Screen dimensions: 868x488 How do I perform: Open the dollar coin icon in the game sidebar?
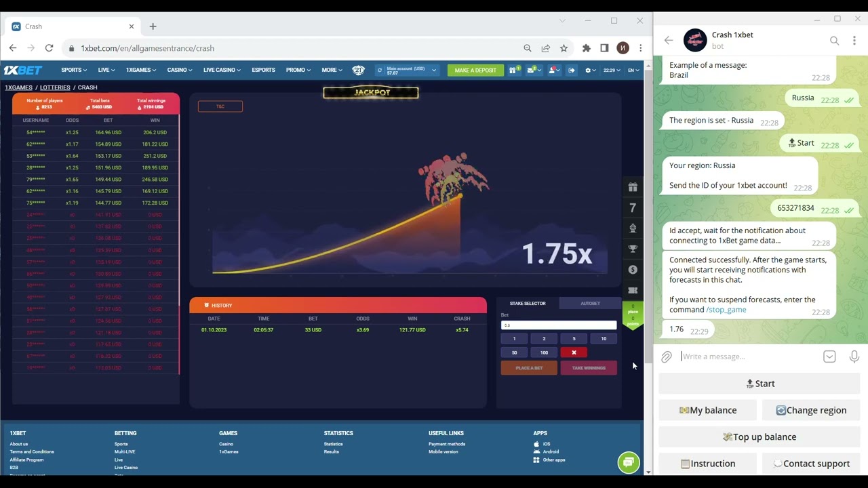pyautogui.click(x=633, y=270)
